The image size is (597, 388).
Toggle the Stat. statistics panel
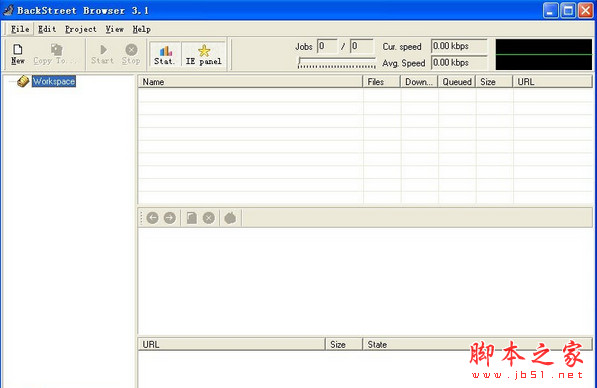pos(165,54)
